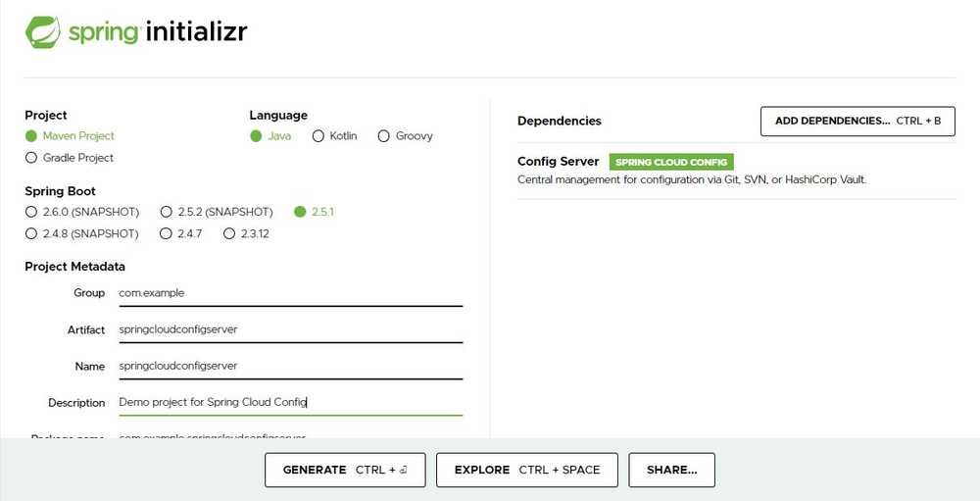980x501 pixels.
Task: Click the Language section heading
Action: [278, 116]
